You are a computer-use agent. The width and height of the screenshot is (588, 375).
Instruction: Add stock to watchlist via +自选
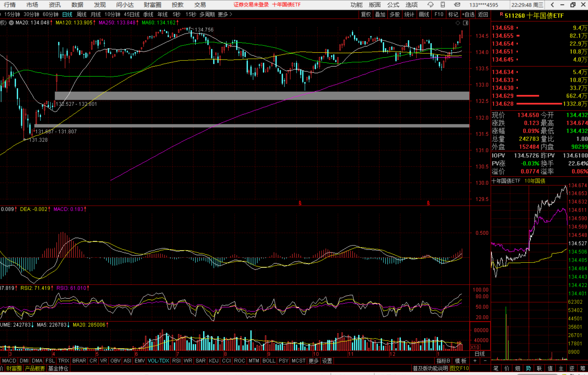point(468,14)
